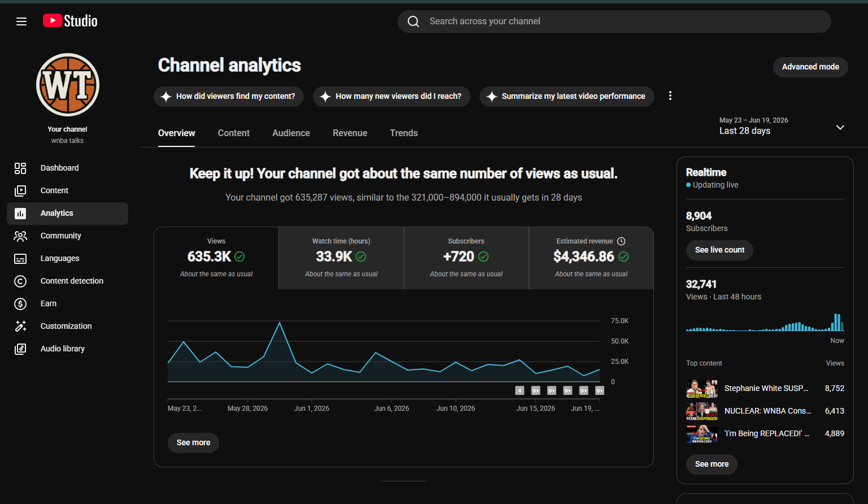The image size is (868, 504).
Task: Open Customization magic wand icon
Action: coord(20,326)
